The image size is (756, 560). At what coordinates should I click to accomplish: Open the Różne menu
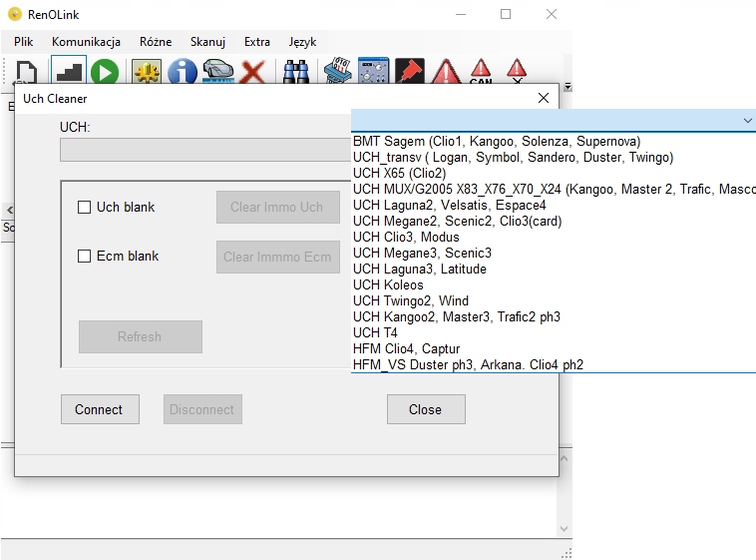(x=156, y=42)
